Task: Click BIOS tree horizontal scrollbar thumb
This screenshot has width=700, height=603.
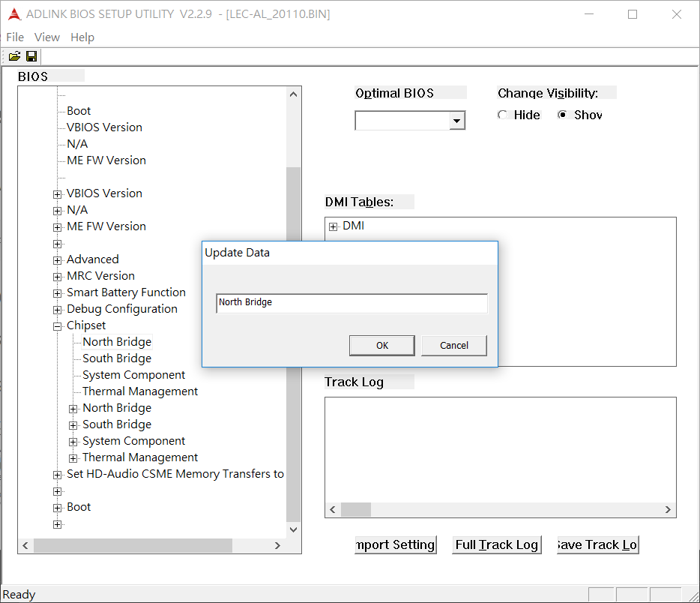Action: pos(133,545)
